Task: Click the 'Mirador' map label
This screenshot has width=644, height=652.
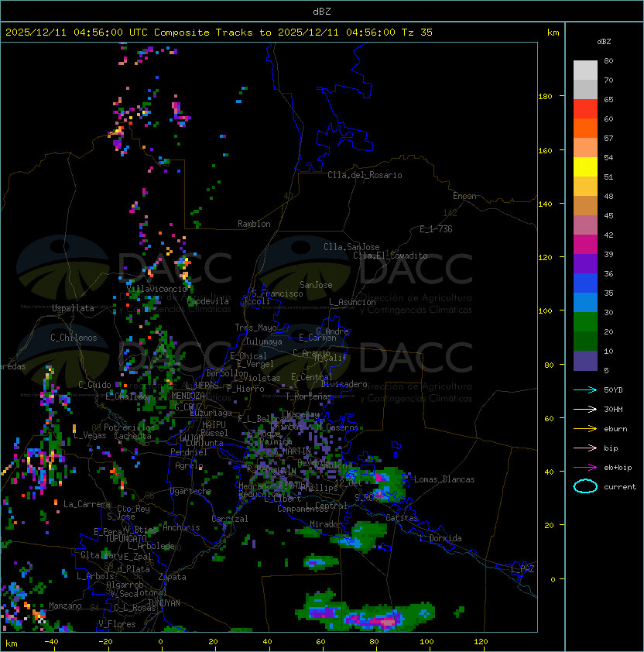Action: pyautogui.click(x=327, y=524)
